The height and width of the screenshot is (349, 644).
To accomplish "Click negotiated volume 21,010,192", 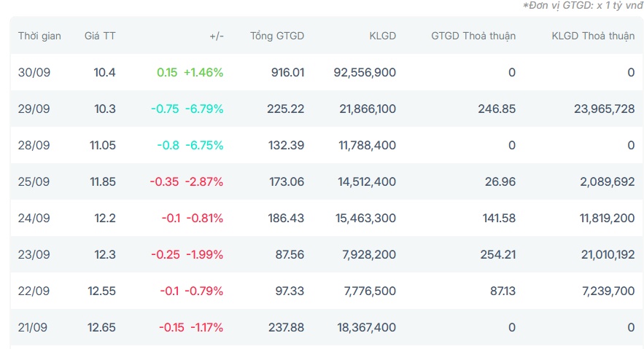I will point(608,255).
